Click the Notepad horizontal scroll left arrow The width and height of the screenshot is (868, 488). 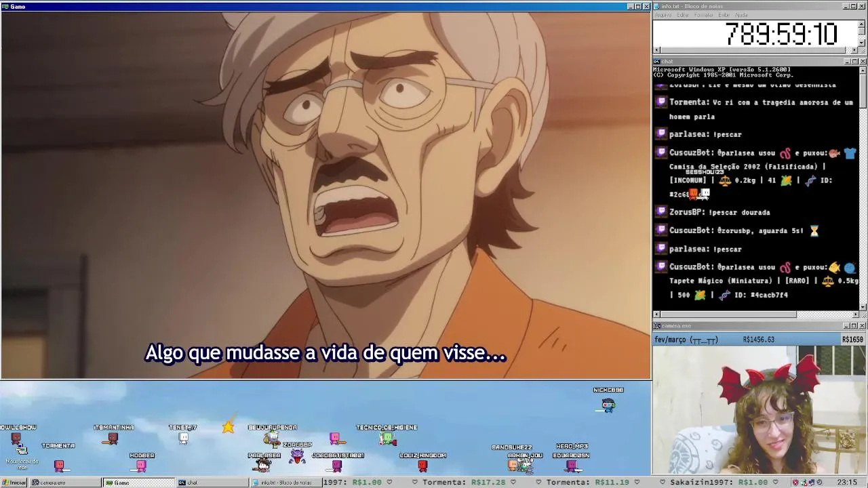656,50
